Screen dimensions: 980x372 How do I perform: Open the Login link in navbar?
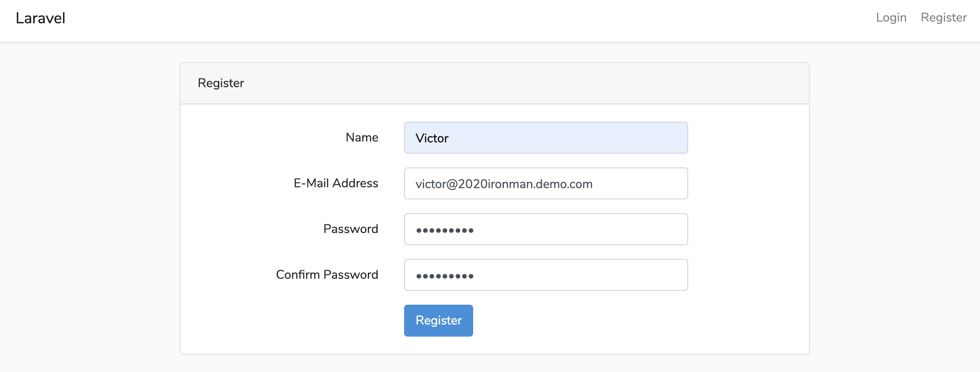(x=891, y=18)
